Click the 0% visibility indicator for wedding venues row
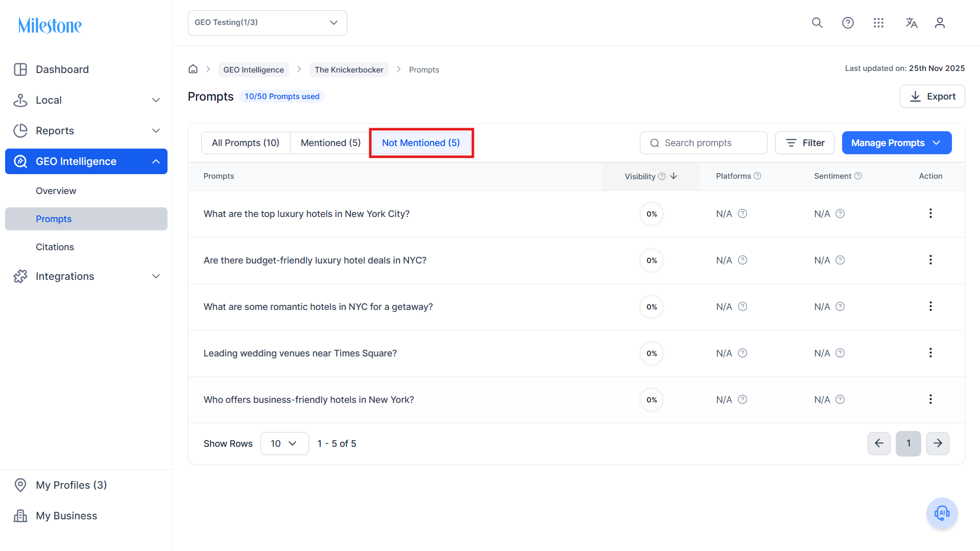This screenshot has height=551, width=980. (x=652, y=353)
